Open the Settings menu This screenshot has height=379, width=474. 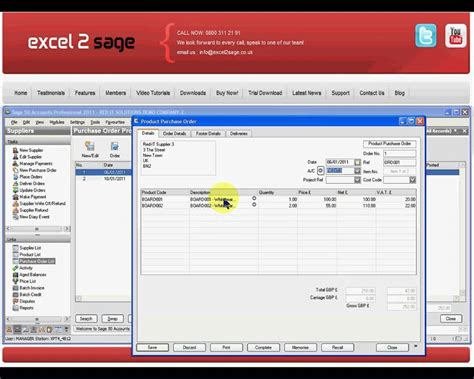77,122
